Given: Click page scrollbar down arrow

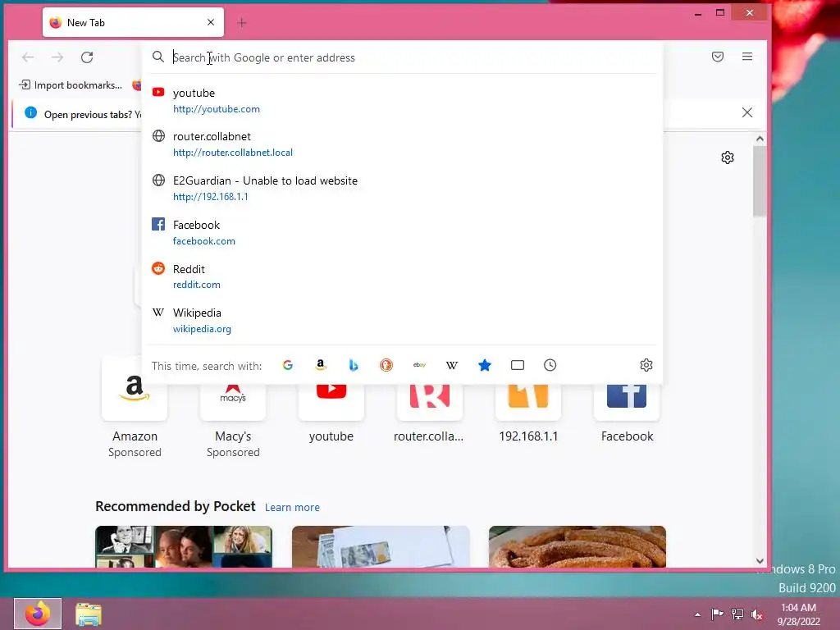Looking at the screenshot, I should click(760, 561).
